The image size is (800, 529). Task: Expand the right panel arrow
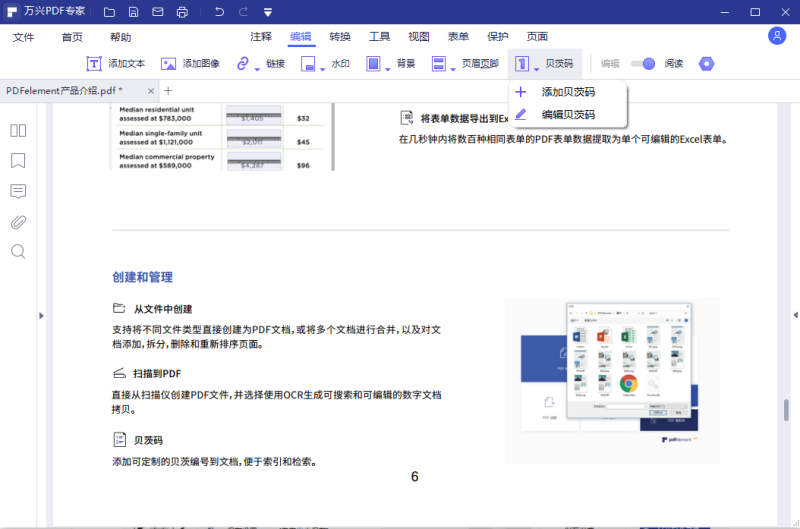coord(795,315)
